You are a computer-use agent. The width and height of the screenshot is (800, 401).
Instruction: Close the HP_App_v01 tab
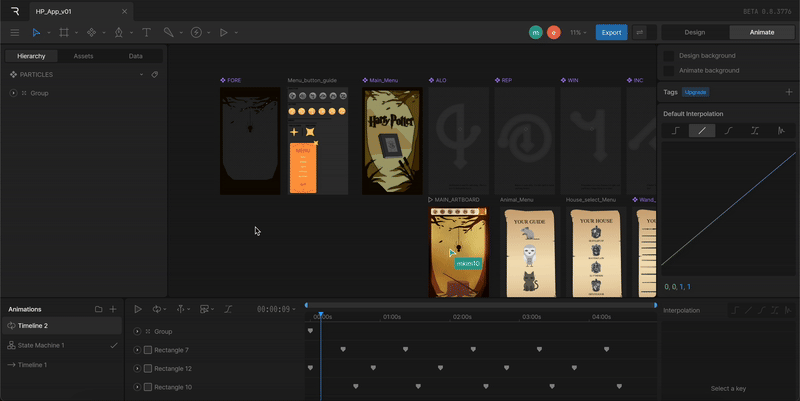(x=124, y=11)
